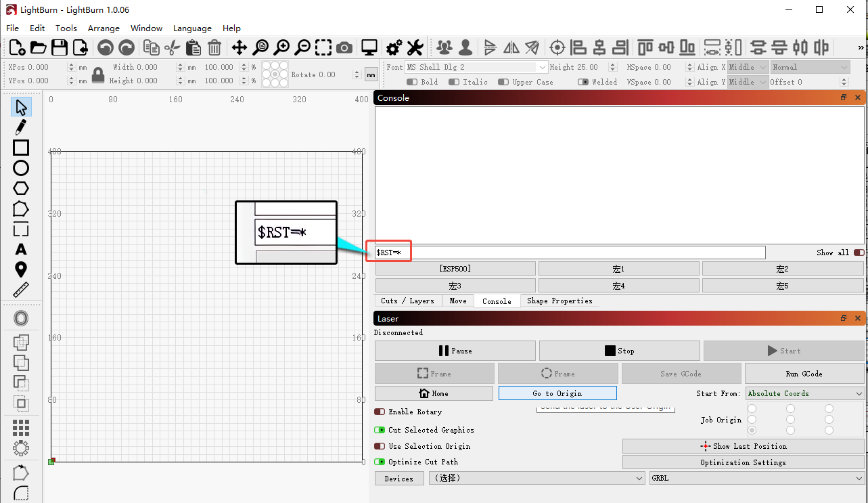Open the camera capture tool
The image size is (868, 503).
344,47
